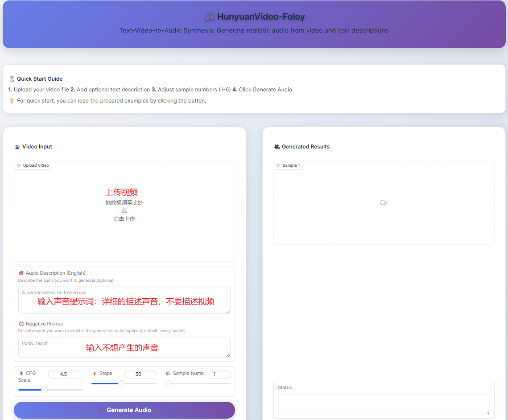Image resolution: width=508 pixels, height=420 pixels.
Task: Click the music note icon beside HunyuanVideo-Foley title
Action: click(x=209, y=17)
